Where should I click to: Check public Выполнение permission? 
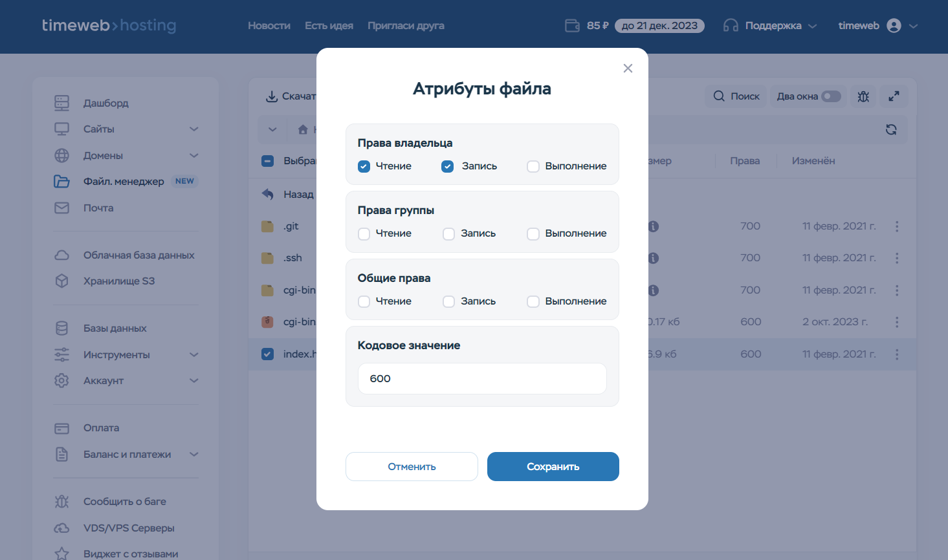pyautogui.click(x=533, y=302)
